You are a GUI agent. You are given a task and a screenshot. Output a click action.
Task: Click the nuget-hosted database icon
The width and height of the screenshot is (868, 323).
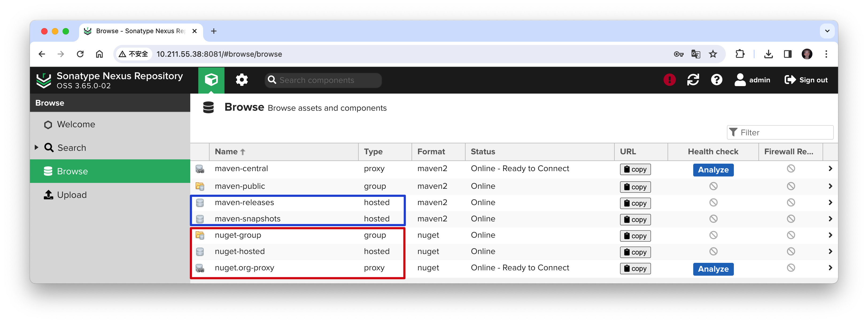[x=200, y=252]
